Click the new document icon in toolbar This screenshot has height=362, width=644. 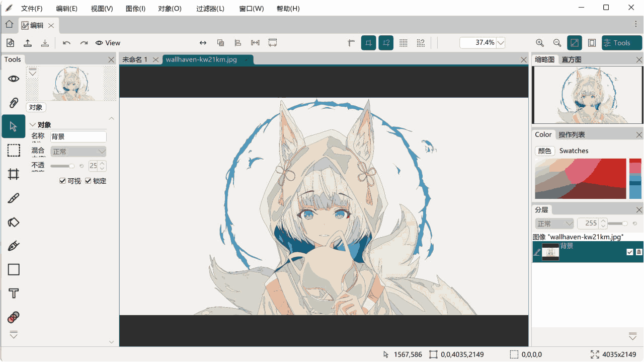(x=11, y=43)
